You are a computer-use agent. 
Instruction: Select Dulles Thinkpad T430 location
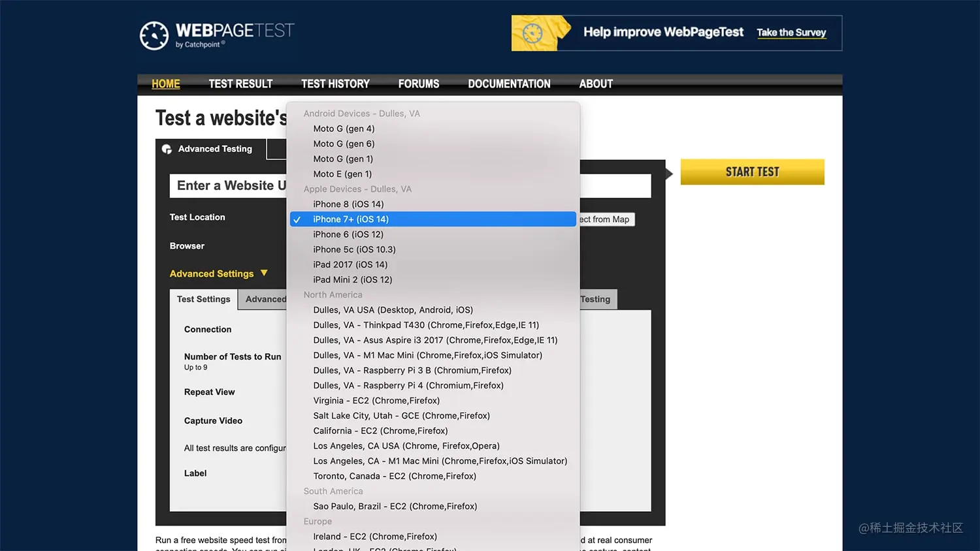coord(433,324)
